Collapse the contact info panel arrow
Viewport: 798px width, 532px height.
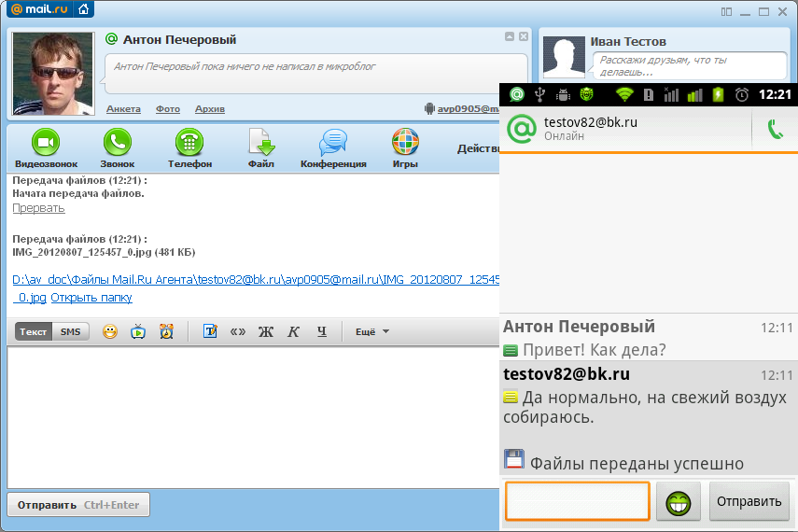point(509,36)
